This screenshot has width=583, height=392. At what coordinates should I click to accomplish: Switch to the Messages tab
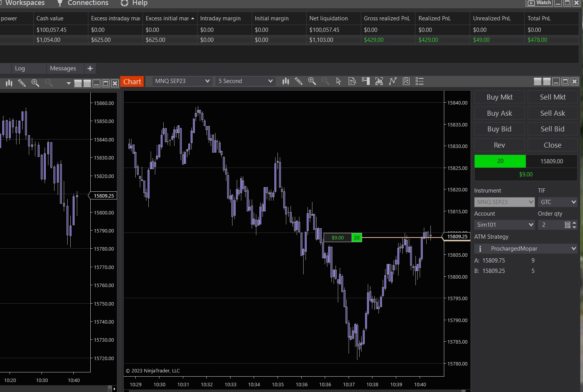click(63, 68)
